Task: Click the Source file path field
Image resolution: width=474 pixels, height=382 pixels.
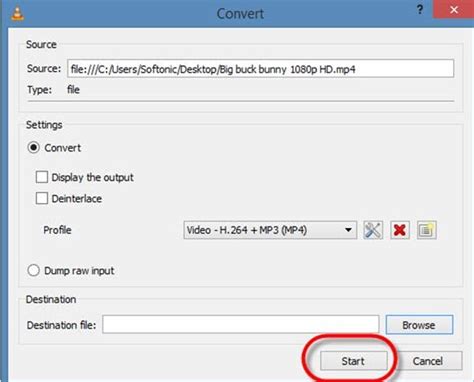Action: point(261,69)
